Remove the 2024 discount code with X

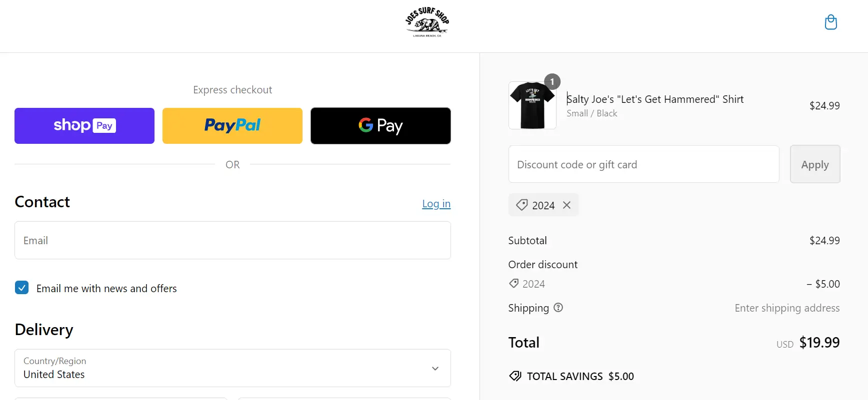point(566,205)
